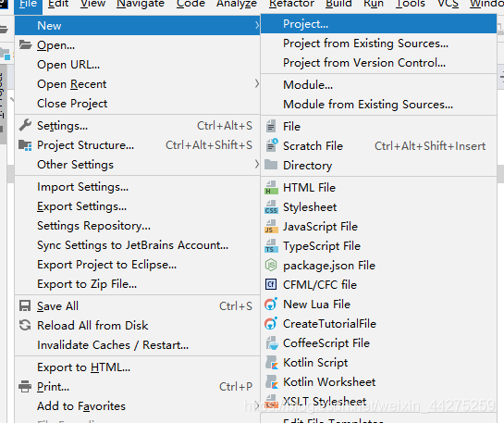Click the Kotlin Worksheet icon

[272, 382]
